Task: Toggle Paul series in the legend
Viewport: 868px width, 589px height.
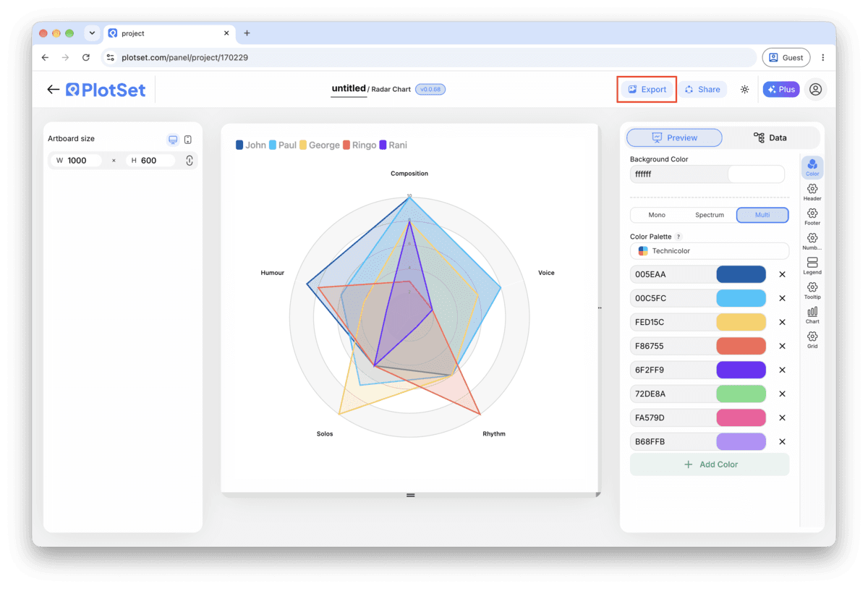Action: pyautogui.click(x=283, y=145)
